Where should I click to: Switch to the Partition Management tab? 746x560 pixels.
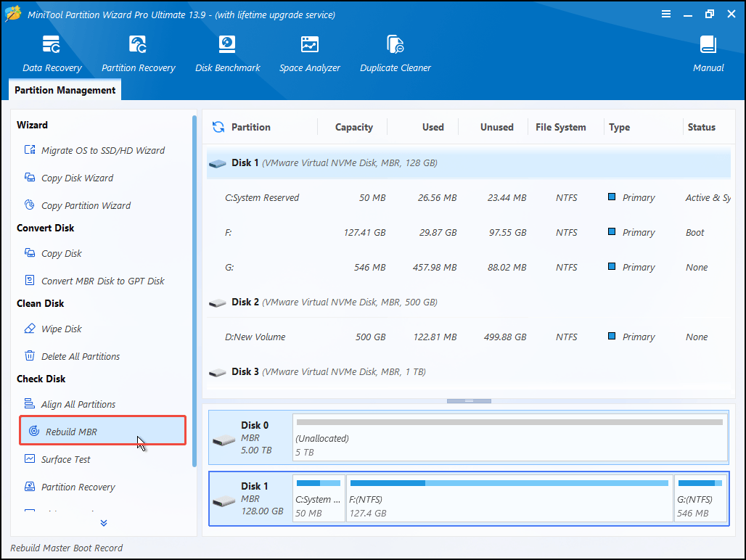(65, 90)
